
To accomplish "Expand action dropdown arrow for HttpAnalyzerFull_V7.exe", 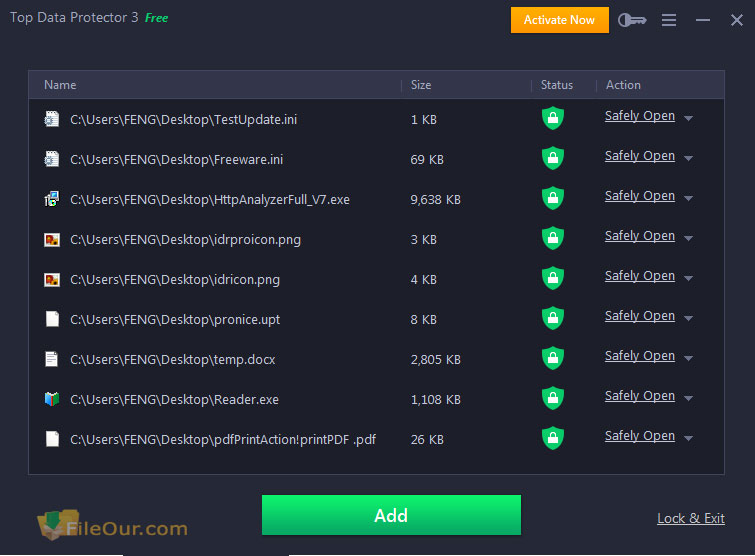I will pyautogui.click(x=689, y=198).
